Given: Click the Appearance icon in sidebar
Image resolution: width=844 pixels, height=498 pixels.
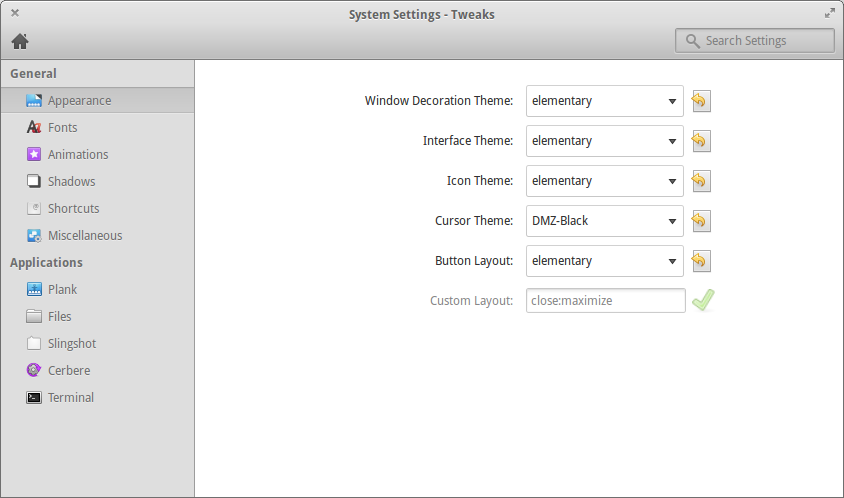Looking at the screenshot, I should [x=34, y=100].
